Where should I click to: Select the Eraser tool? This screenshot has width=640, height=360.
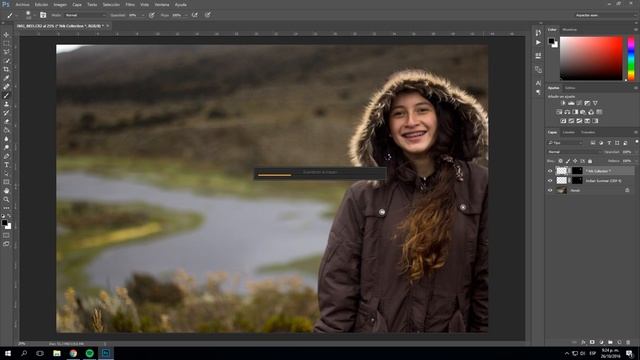tap(6, 121)
